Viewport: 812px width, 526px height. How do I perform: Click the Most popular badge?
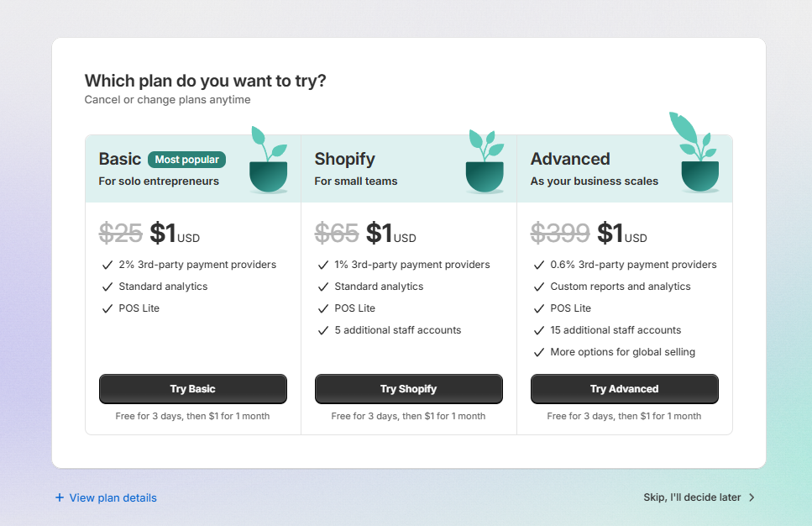pyautogui.click(x=186, y=160)
